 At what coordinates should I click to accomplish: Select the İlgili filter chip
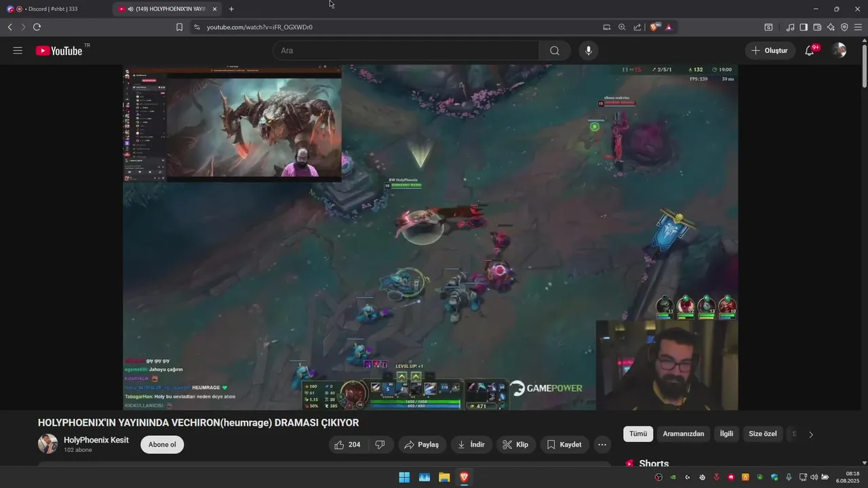tap(726, 434)
